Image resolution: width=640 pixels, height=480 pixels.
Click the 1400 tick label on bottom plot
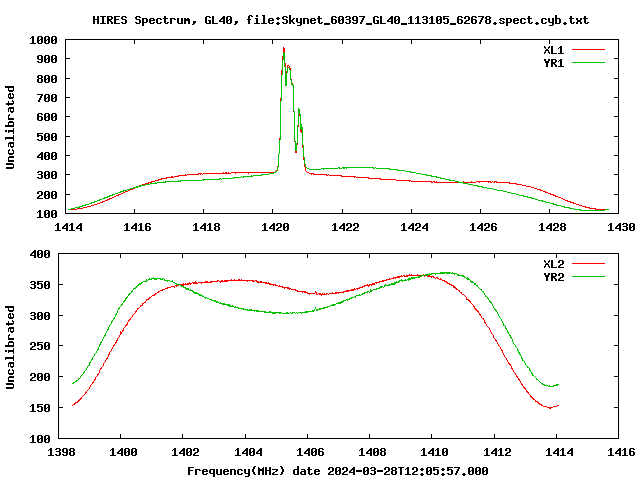tap(123, 452)
